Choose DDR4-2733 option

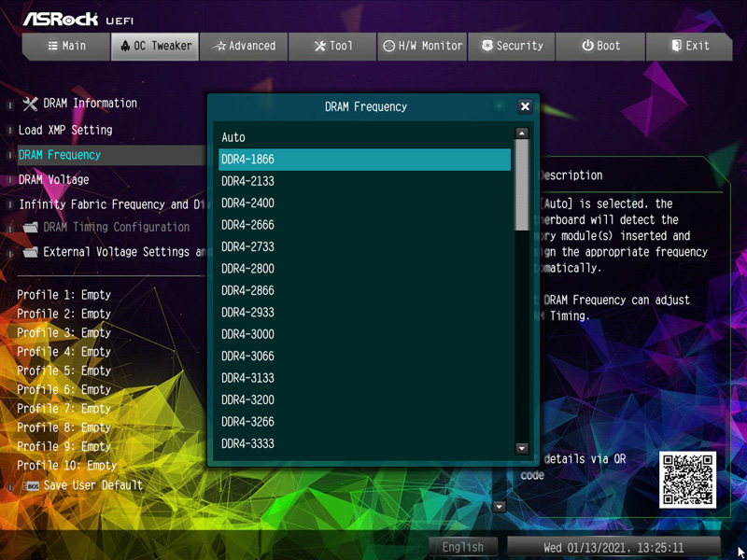tap(364, 247)
